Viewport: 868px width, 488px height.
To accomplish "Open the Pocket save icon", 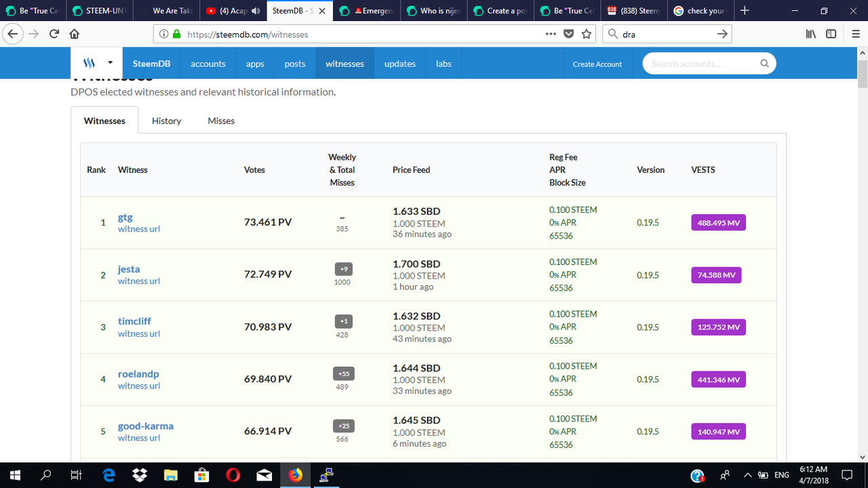I will point(570,34).
